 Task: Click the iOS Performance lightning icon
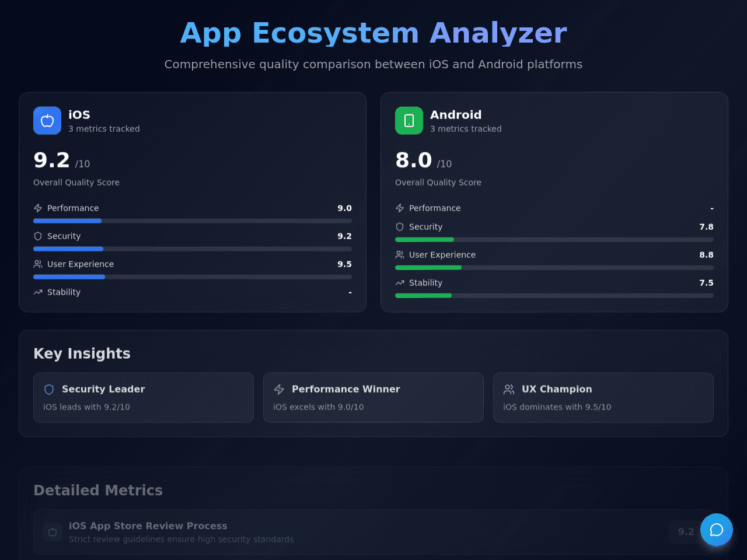tap(38, 208)
